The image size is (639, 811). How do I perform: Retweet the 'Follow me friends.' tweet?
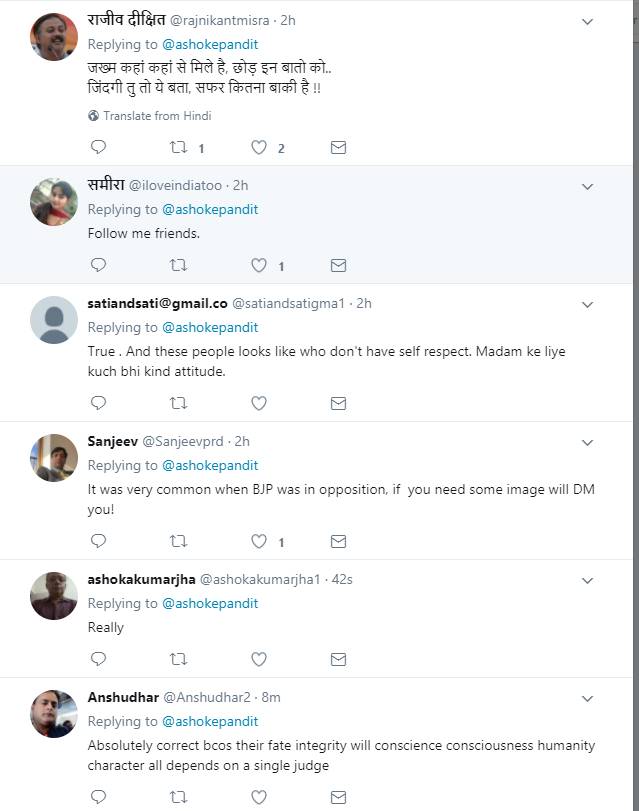click(x=179, y=265)
